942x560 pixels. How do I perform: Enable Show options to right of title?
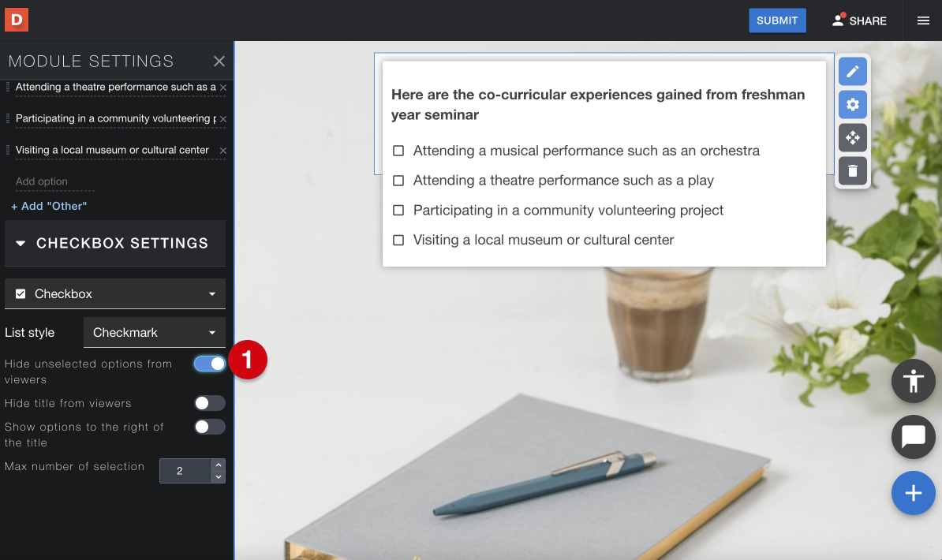210,427
